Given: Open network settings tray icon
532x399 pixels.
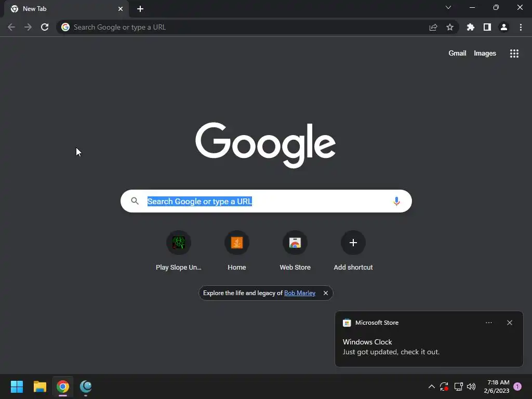Looking at the screenshot, I should pyautogui.click(x=458, y=387).
